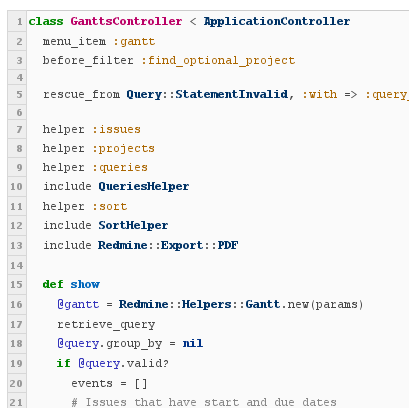This screenshot has height=408, width=409.
Task: Click the word 'include' on line 12
Action: (67, 226)
